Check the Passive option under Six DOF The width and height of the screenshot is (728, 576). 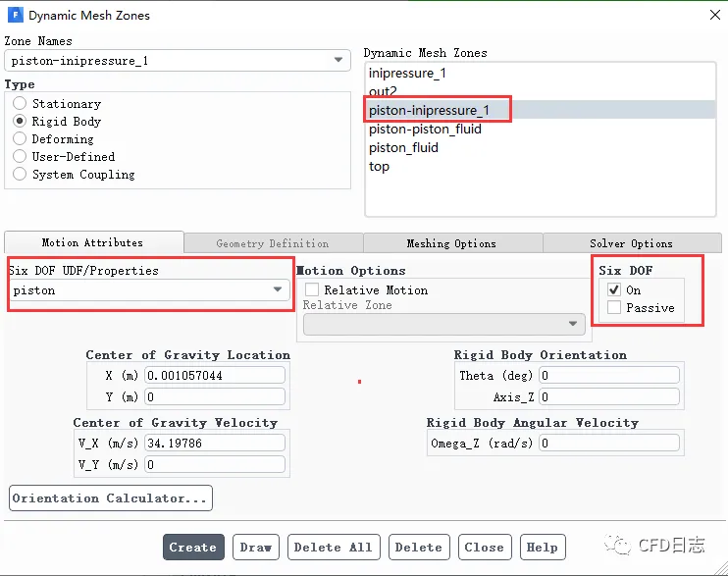tap(614, 307)
